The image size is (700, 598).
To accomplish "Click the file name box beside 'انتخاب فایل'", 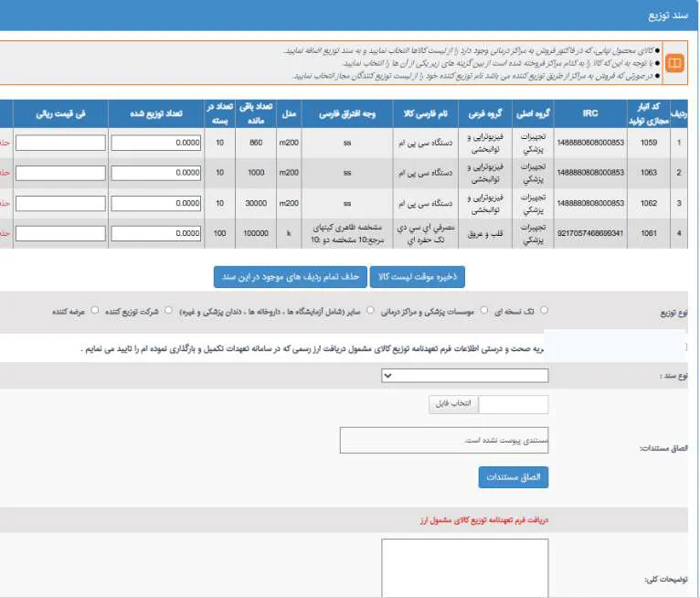I will (514, 405).
